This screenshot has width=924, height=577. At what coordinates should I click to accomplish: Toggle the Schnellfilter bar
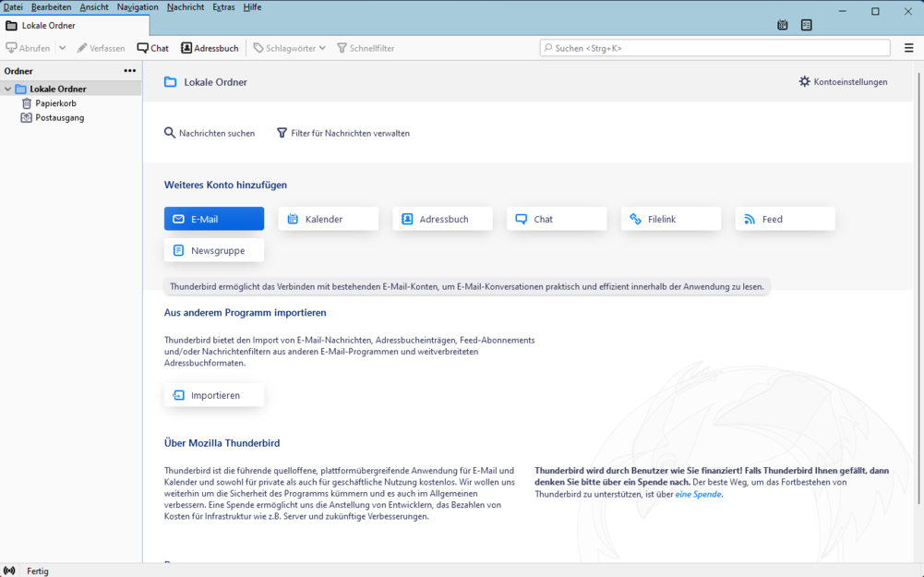click(x=365, y=48)
